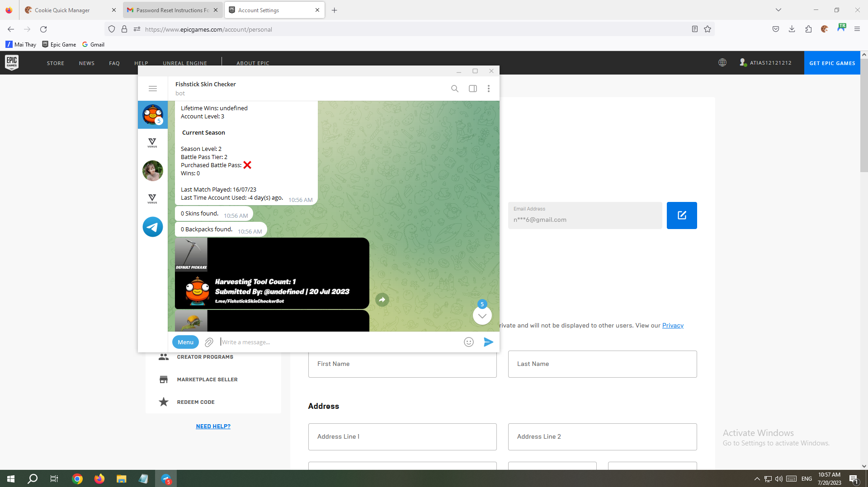This screenshot has width=868, height=487.
Task: Open the bot Menu button
Action: tap(185, 342)
